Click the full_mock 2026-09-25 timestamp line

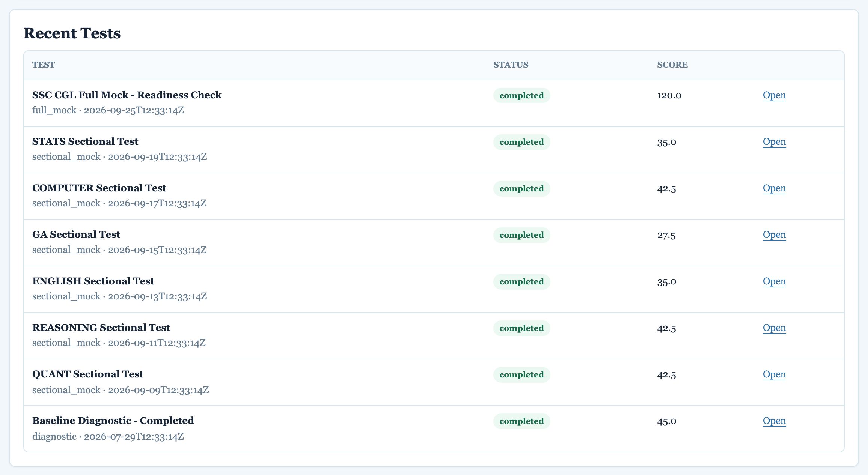pos(108,110)
